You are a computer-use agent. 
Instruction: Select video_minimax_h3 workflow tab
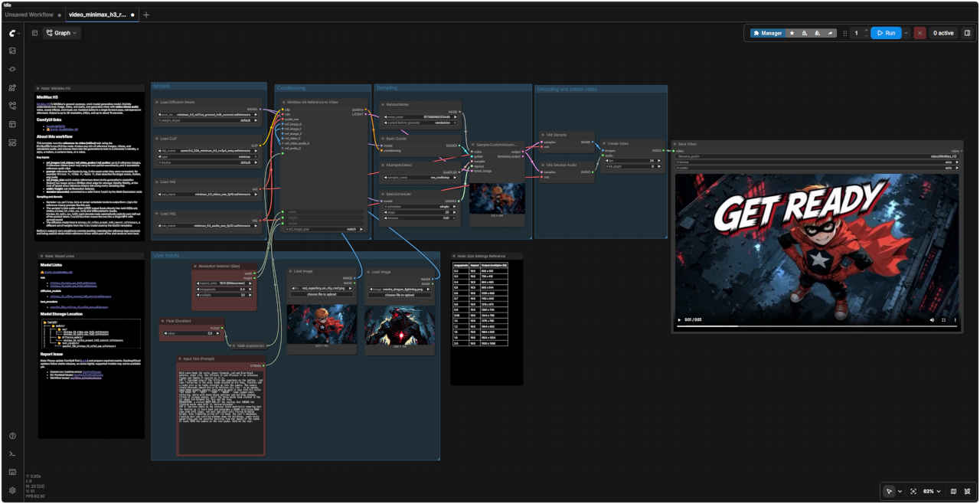tap(101, 15)
